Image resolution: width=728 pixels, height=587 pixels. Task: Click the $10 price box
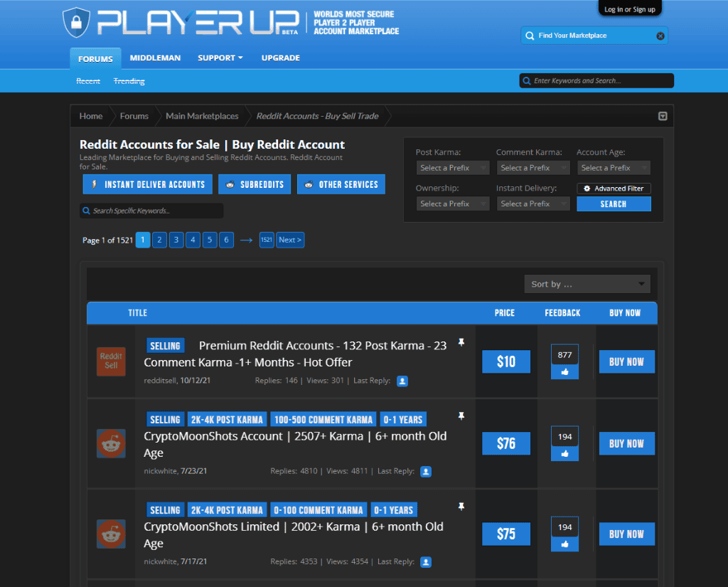[506, 361]
